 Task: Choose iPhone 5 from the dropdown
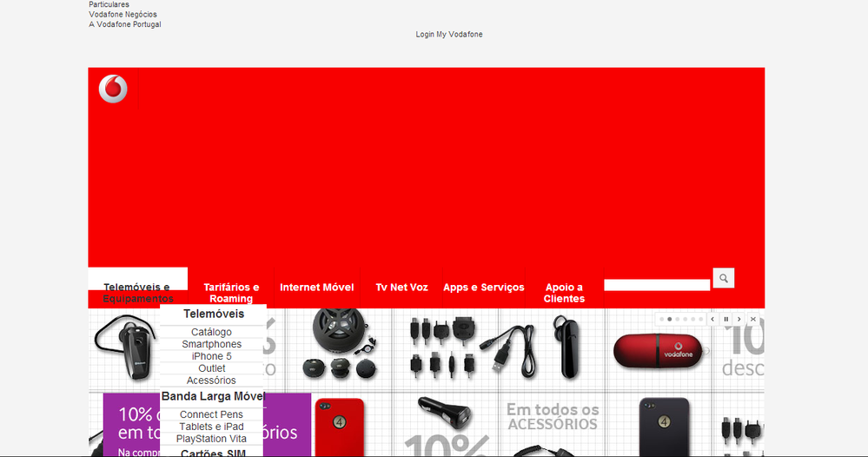pos(211,356)
